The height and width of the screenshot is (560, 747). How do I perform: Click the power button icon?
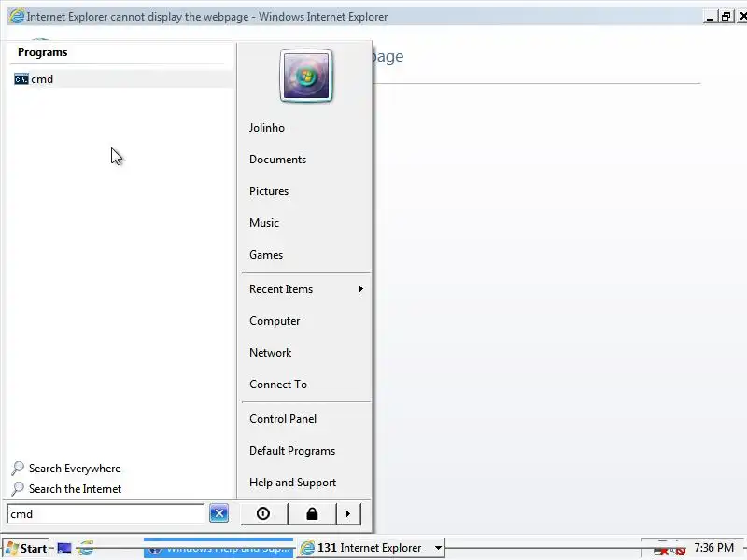coord(263,513)
